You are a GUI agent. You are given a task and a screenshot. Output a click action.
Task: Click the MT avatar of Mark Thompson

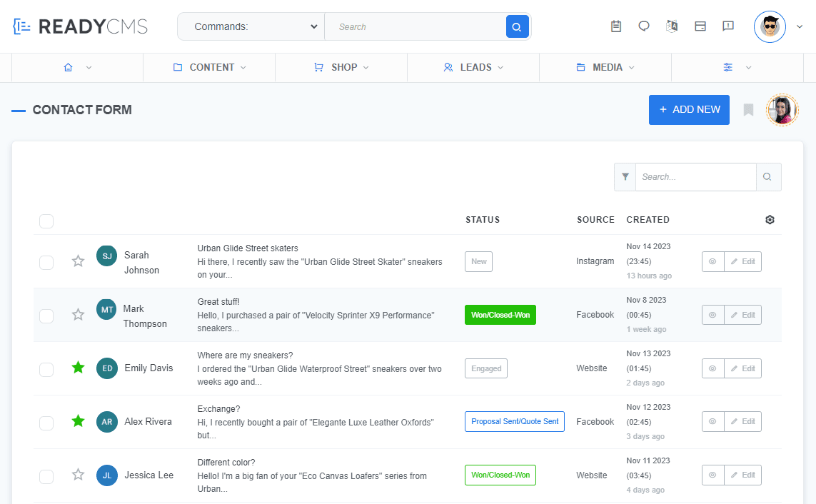(106, 310)
